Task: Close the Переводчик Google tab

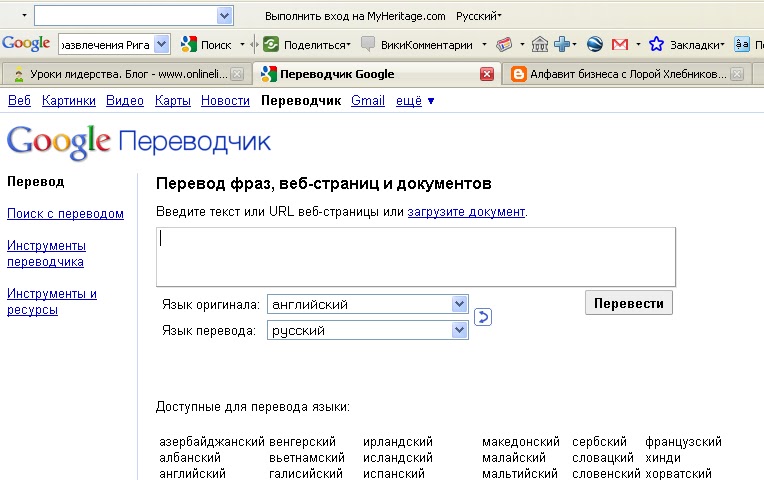Action: pos(487,74)
